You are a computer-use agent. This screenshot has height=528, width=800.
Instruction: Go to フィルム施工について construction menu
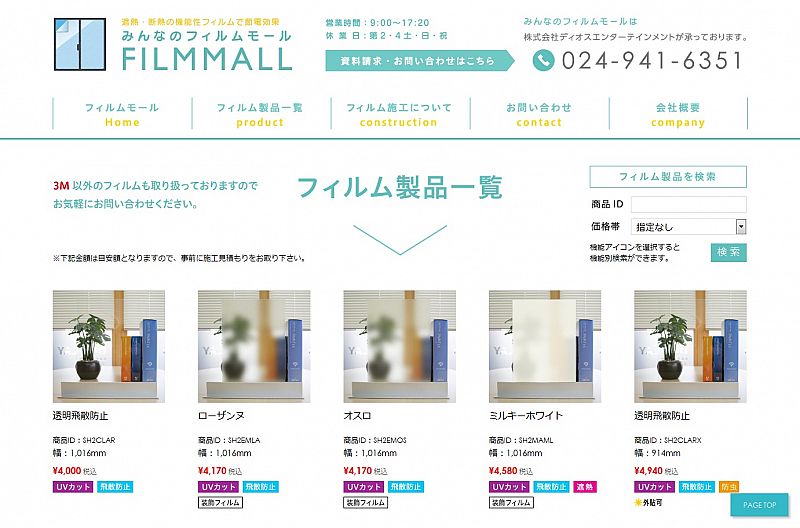398,114
